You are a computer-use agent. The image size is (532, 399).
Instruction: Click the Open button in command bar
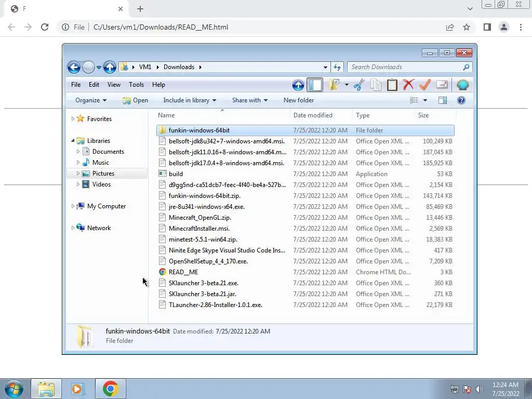[136, 100]
